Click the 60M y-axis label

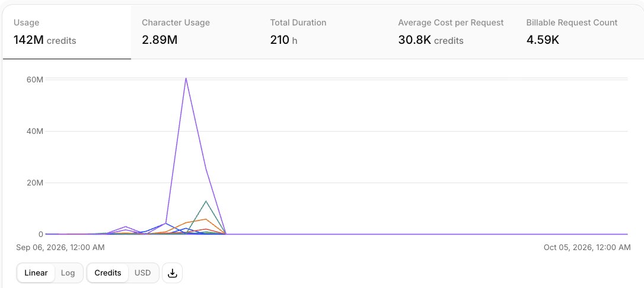pos(35,79)
